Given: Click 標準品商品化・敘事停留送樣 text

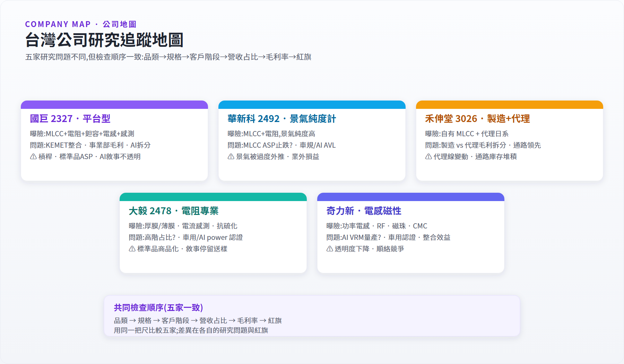Looking at the screenshot, I should point(182,249).
